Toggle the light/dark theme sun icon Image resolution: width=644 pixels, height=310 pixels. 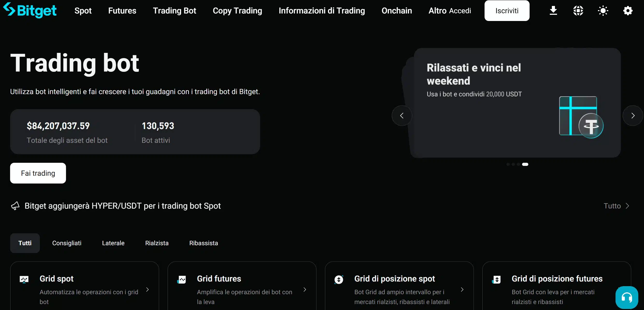click(603, 11)
